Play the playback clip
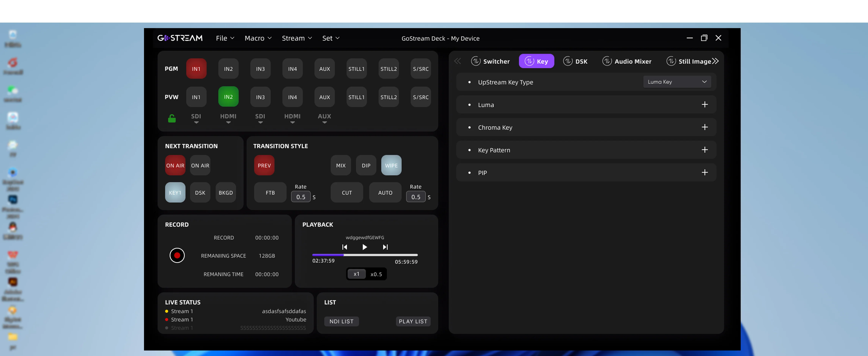Image resolution: width=868 pixels, height=356 pixels. coord(365,247)
